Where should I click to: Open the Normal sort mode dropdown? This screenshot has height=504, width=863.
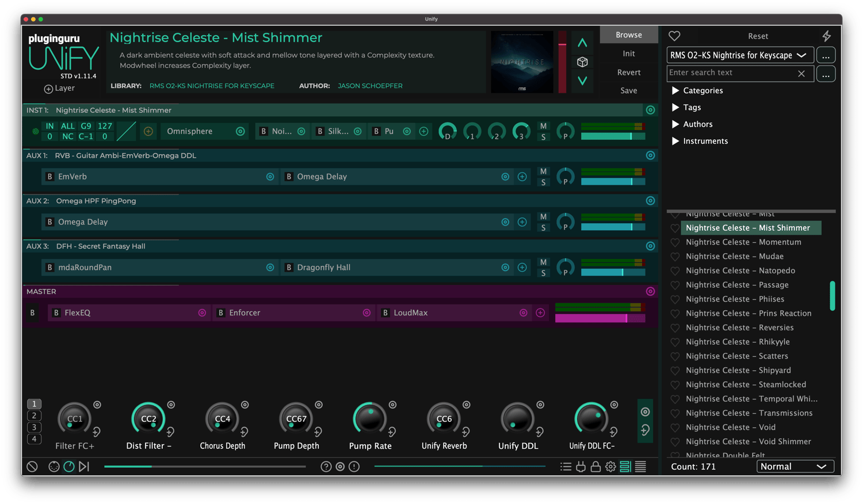(795, 467)
